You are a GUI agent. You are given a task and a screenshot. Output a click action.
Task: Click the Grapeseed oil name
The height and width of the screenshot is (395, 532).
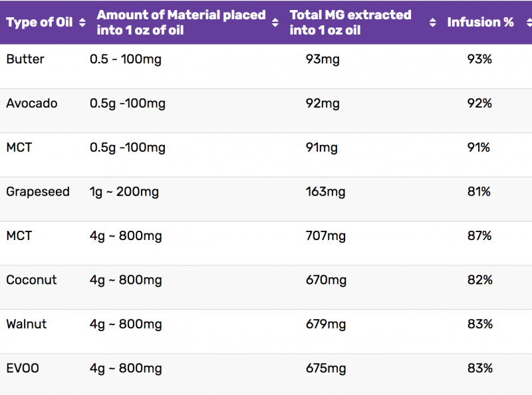pyautogui.click(x=38, y=192)
